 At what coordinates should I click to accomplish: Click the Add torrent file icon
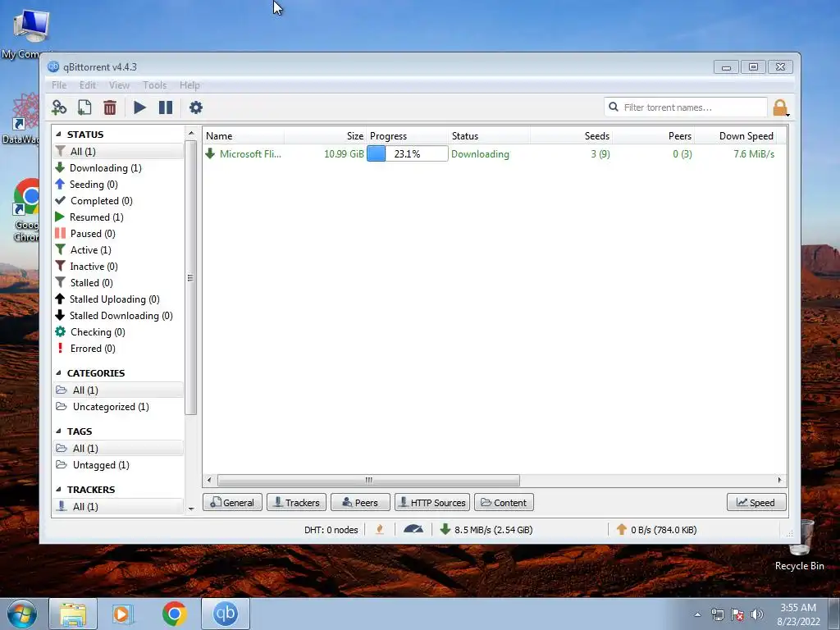click(x=84, y=107)
